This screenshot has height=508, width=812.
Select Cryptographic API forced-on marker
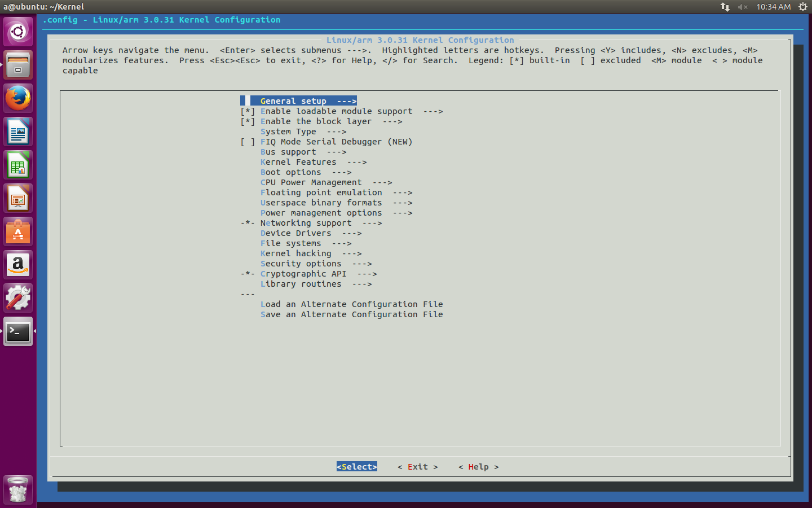pos(248,274)
